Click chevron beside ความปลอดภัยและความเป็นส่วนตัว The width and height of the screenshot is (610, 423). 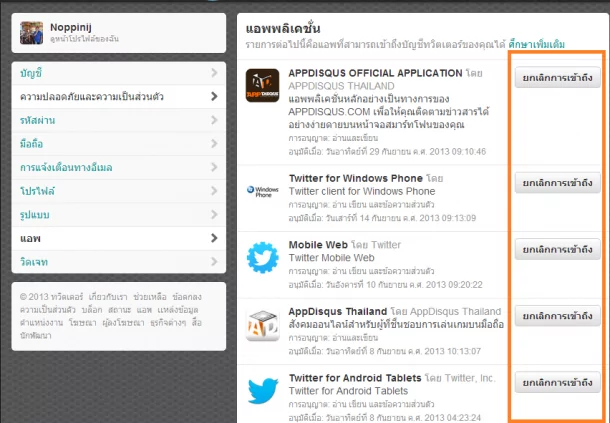click(214, 96)
